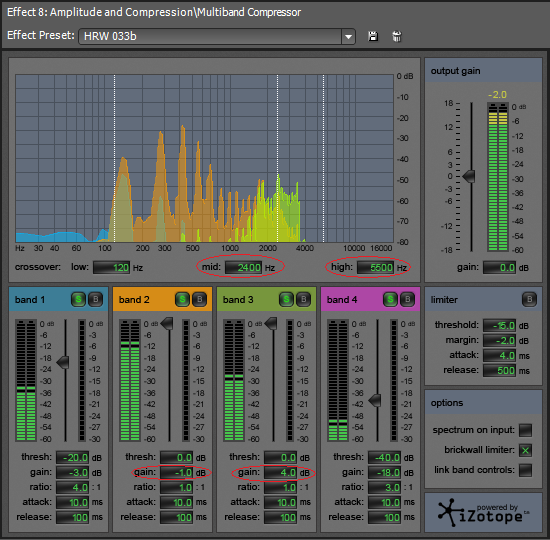Bypass band 3
Screen dimensions: 550x540
[304, 299]
